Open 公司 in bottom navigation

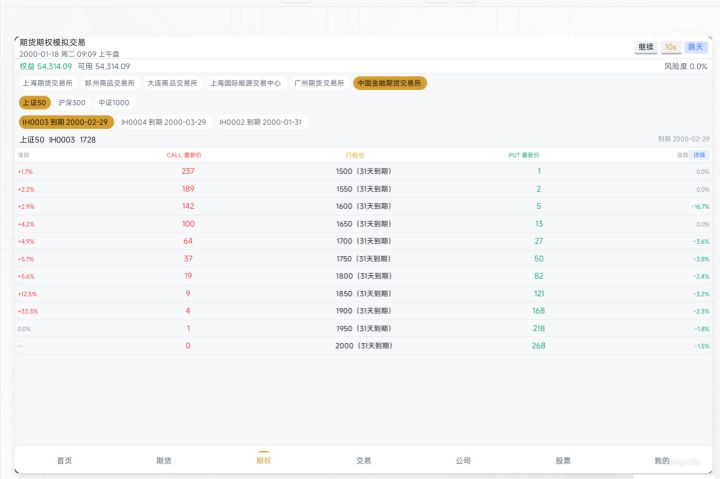pyautogui.click(x=463, y=461)
